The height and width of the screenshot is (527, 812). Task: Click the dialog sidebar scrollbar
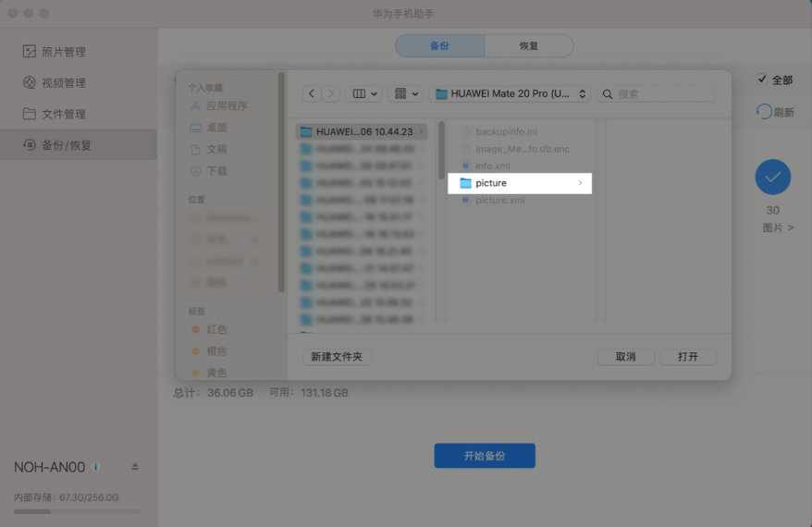tap(281, 182)
